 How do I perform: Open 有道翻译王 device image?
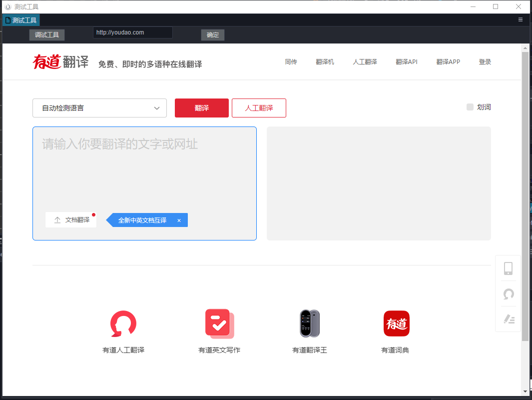pos(309,323)
